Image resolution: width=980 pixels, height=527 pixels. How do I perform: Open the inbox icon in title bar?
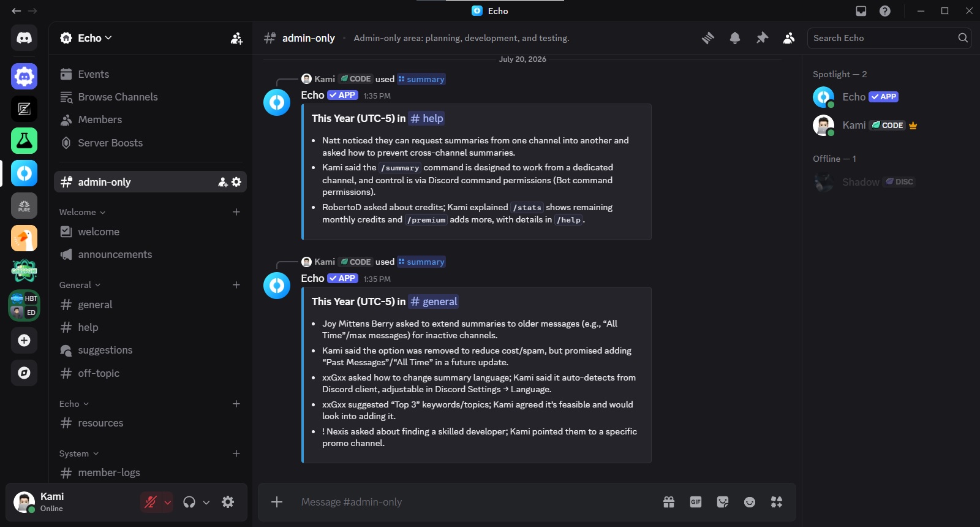pyautogui.click(x=861, y=11)
